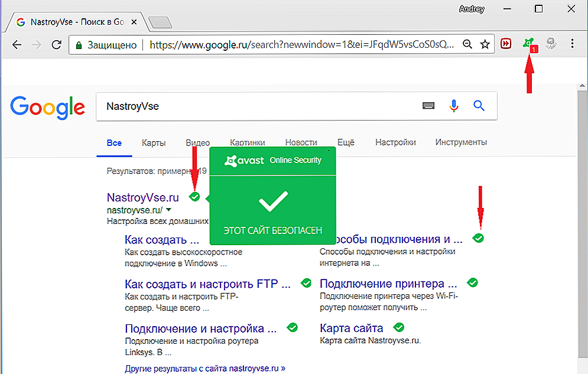The height and width of the screenshot is (374, 588).
Task: Click the address bar URL
Action: point(302,44)
